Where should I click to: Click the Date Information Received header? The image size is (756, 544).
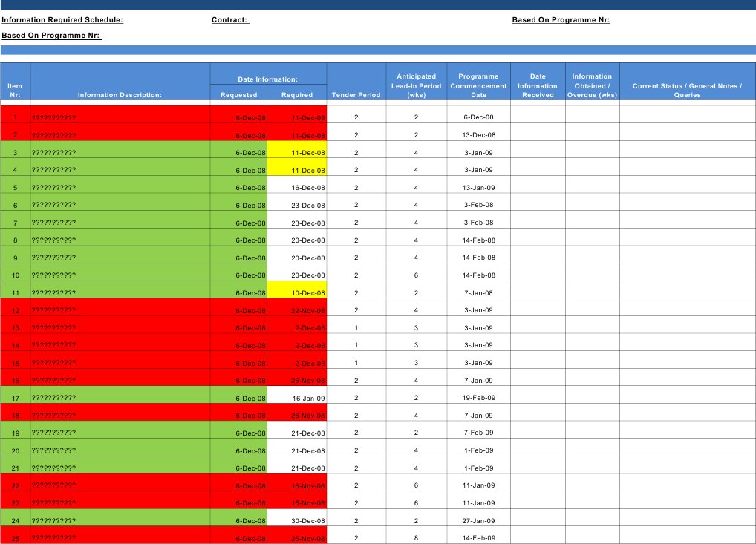point(537,85)
